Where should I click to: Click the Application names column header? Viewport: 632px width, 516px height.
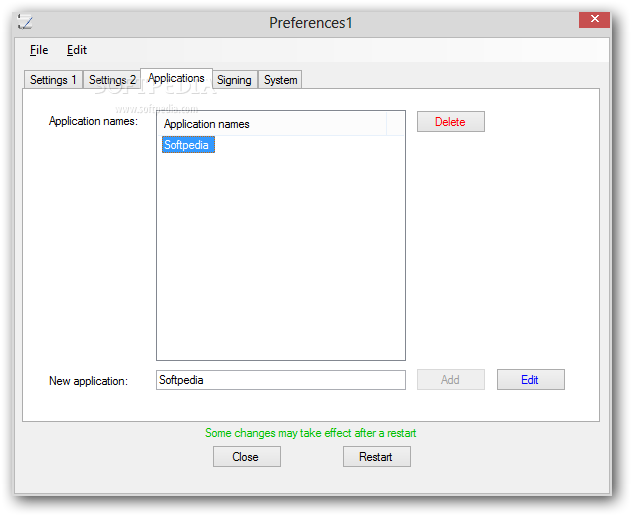[272, 124]
